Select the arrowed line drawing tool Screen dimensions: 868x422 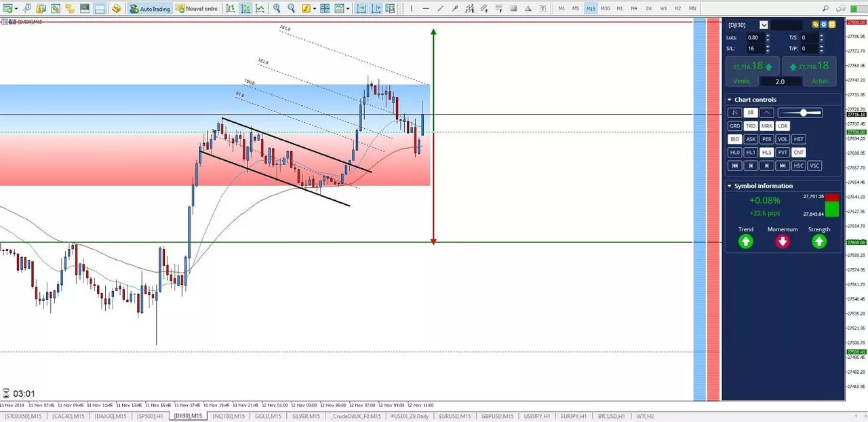456,9
